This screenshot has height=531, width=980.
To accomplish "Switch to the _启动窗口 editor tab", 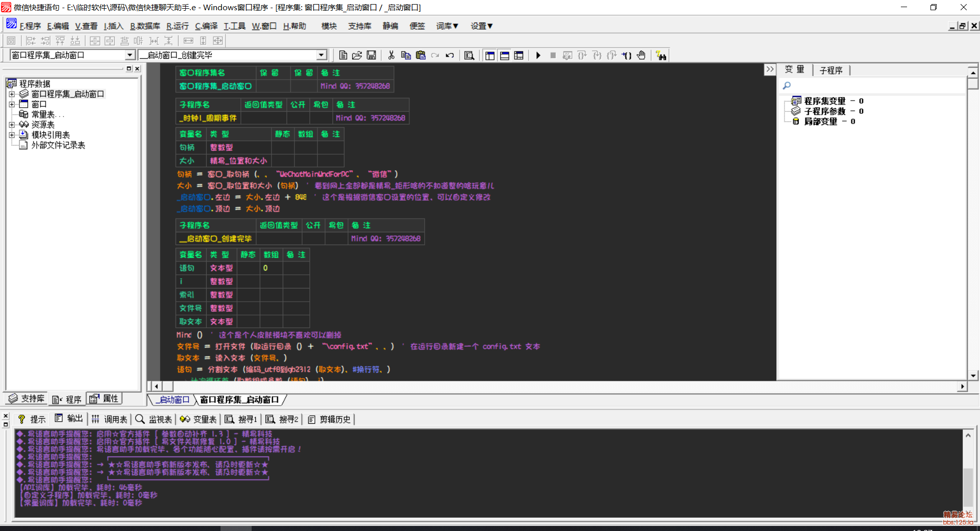I will point(173,400).
